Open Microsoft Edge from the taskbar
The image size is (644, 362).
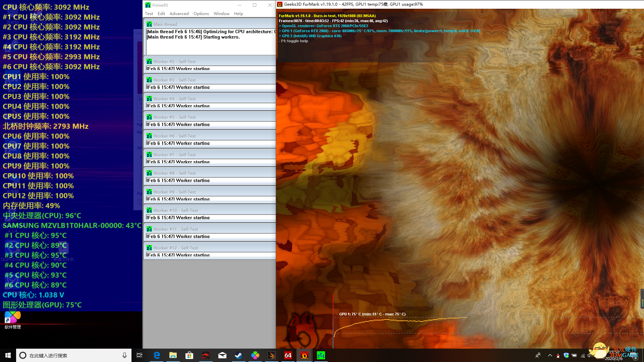(x=157, y=355)
